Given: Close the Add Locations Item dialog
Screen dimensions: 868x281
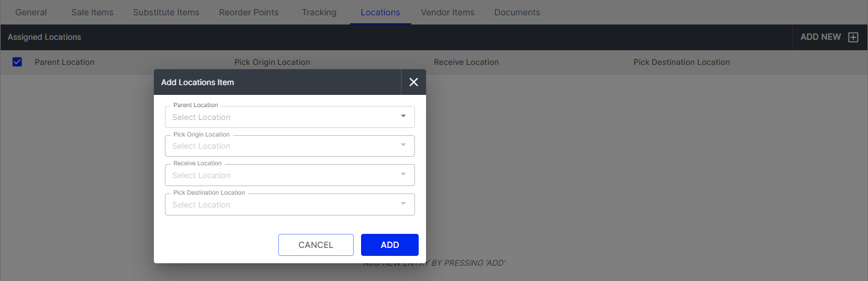Looking at the screenshot, I should 413,82.
